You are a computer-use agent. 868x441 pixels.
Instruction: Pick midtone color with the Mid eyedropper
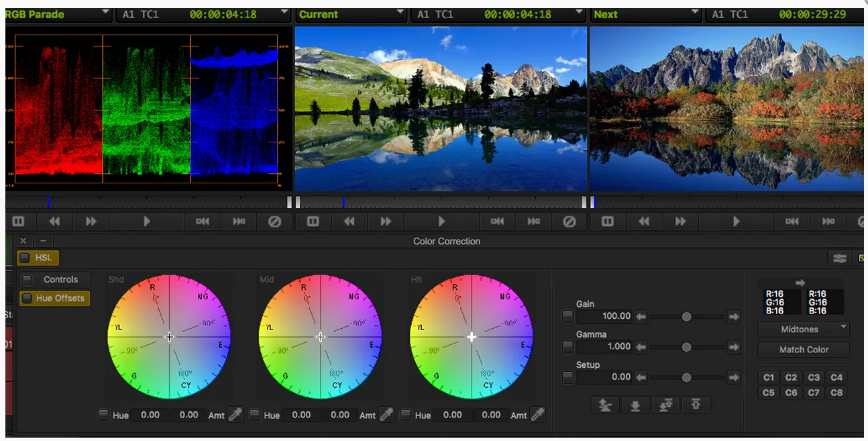pyautogui.click(x=386, y=415)
